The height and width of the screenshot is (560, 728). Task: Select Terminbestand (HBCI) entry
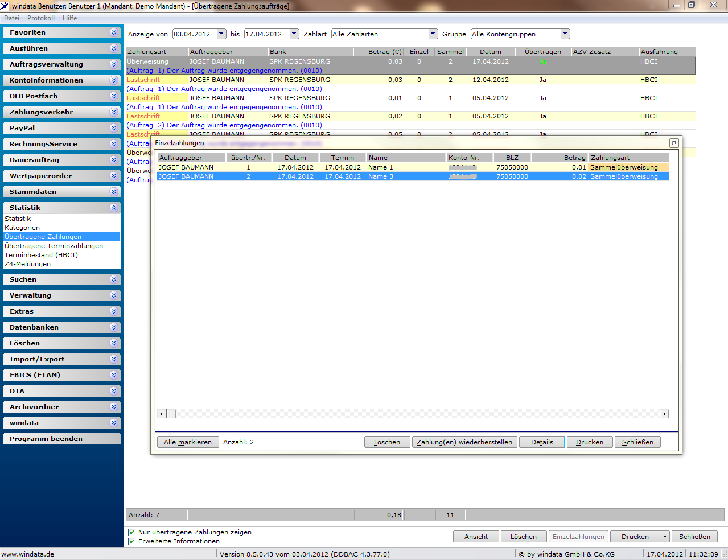[41, 255]
